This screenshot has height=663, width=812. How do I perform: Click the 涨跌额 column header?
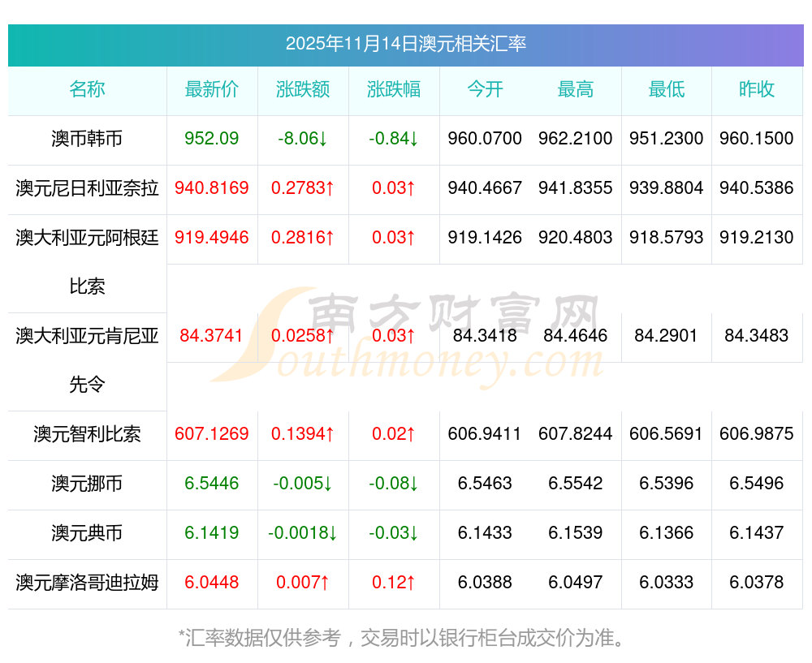302,89
